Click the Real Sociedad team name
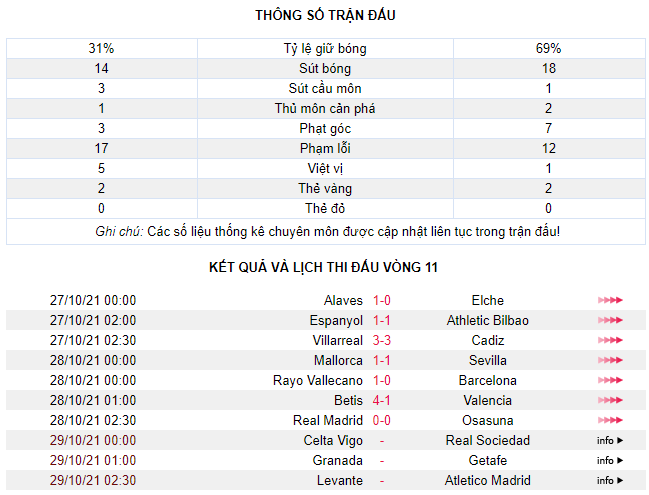The height and width of the screenshot is (495, 649). pyautogui.click(x=488, y=440)
